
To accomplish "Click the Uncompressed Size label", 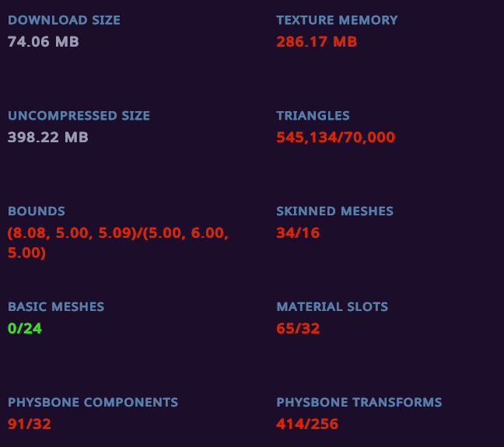I will point(79,116).
